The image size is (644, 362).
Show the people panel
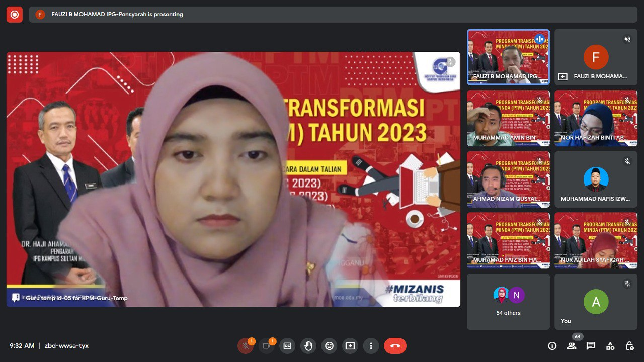pyautogui.click(x=572, y=346)
